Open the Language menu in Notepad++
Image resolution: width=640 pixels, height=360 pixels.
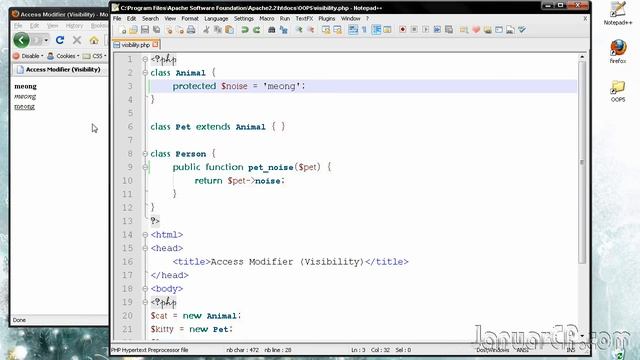pos(216,18)
